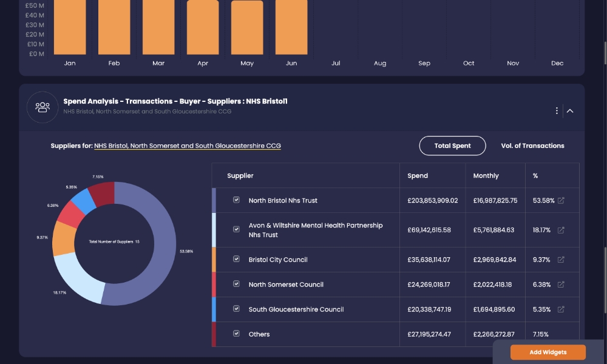Open external link for Bristol City Council
Image resolution: width=607 pixels, height=364 pixels.
point(561,260)
